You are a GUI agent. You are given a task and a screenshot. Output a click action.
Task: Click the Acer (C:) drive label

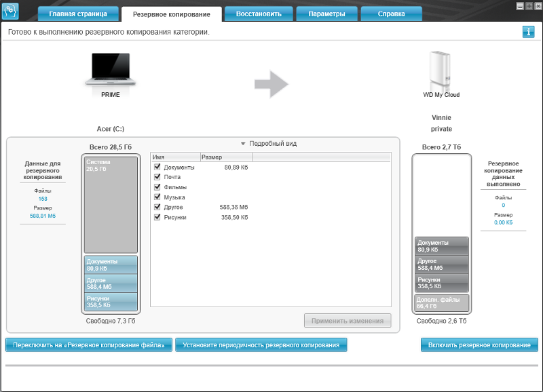pos(111,129)
